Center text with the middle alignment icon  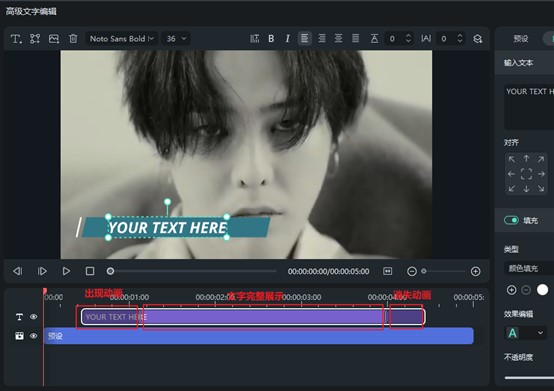[526, 174]
